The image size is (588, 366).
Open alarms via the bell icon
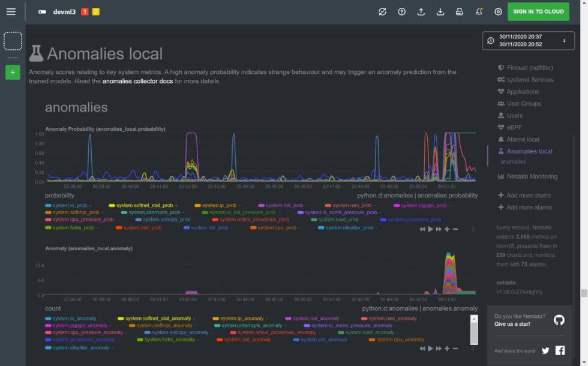tap(479, 11)
